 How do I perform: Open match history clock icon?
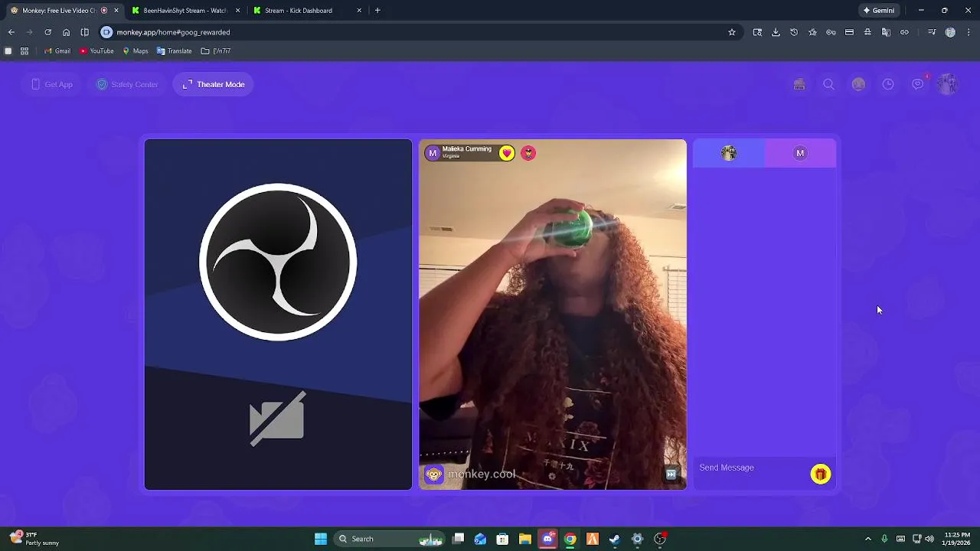888,84
